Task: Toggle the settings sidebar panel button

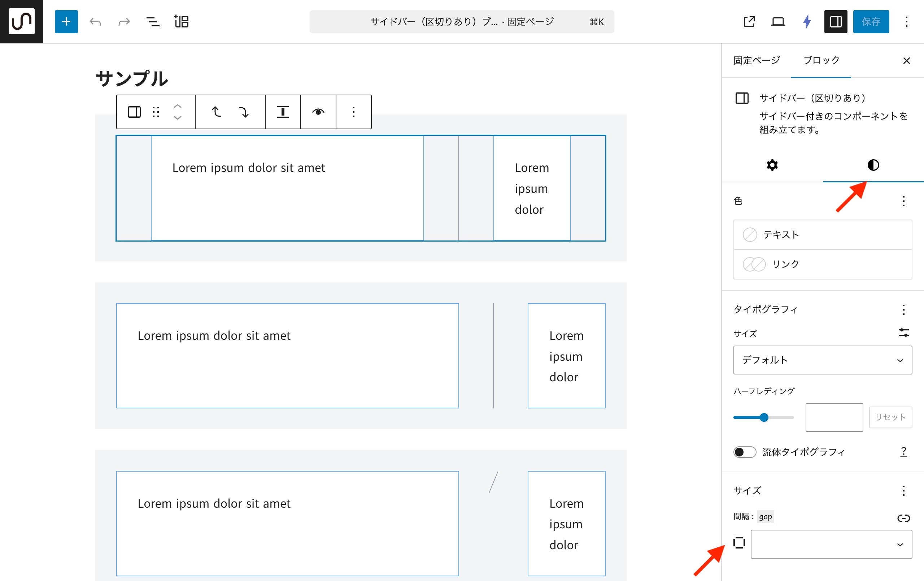Action: tap(835, 22)
